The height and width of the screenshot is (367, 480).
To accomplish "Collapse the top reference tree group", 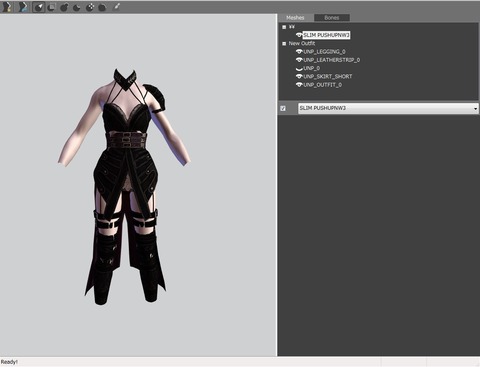I will point(284,27).
